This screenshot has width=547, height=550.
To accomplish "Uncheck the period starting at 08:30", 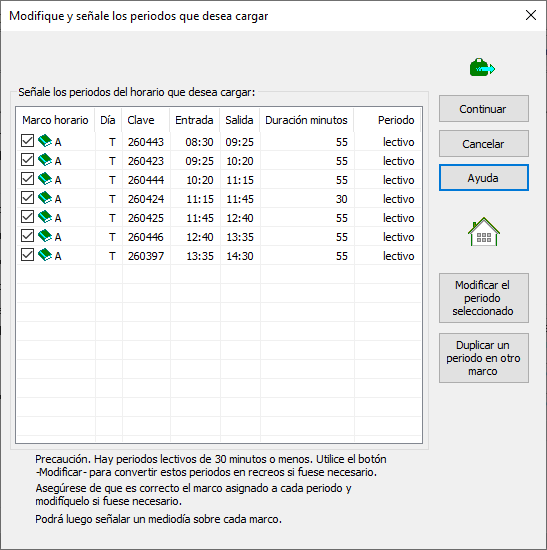I will (x=27, y=141).
